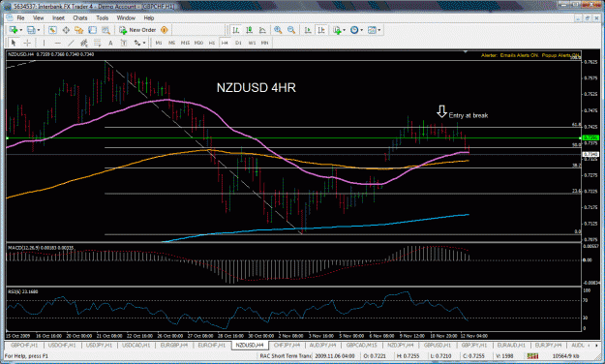Expand the New Chart dropdown arrow

(20, 30)
